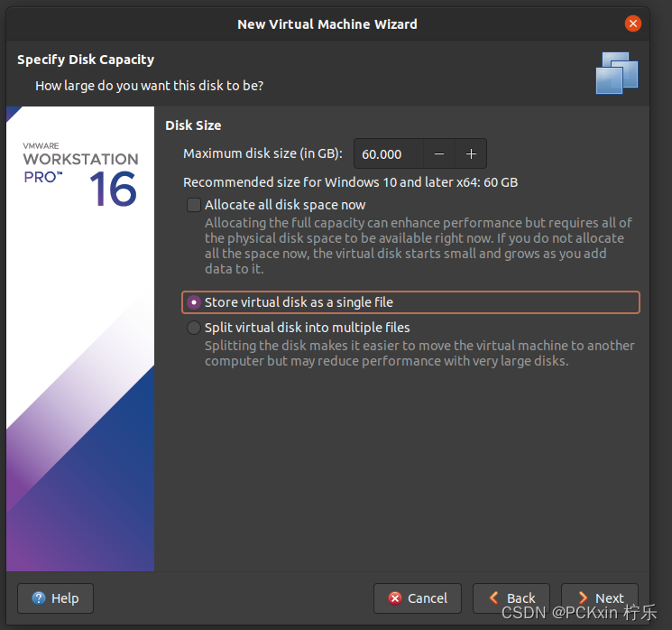
Task: Increase maximum disk size with plus
Action: pyautogui.click(x=471, y=154)
